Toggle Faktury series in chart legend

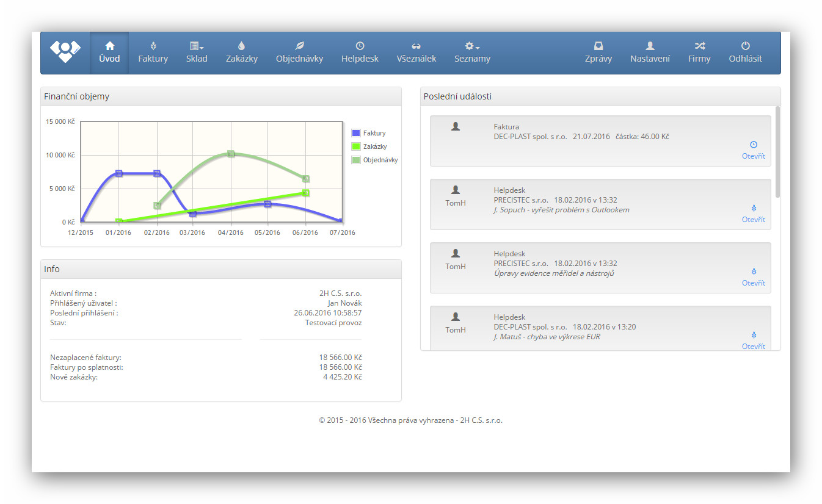356,133
